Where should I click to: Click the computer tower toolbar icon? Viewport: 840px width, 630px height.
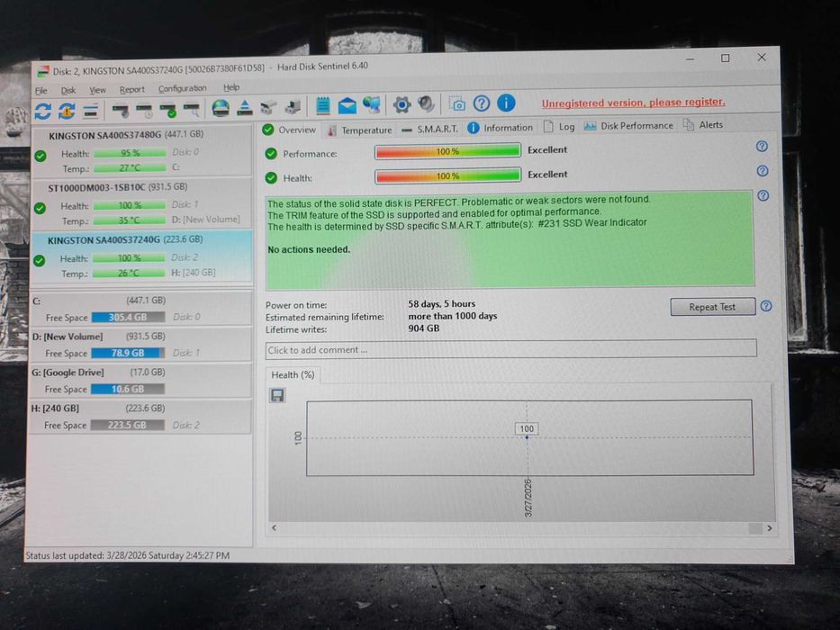tap(293, 106)
